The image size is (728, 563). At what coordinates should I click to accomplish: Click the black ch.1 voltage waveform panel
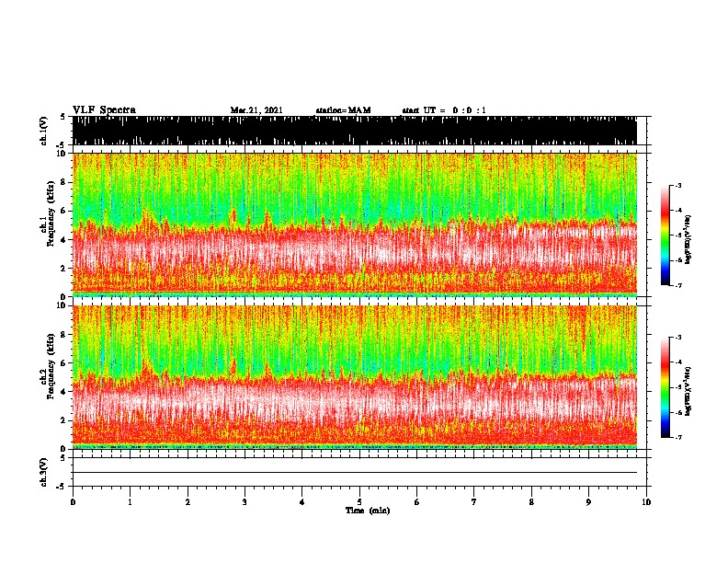coord(355,131)
